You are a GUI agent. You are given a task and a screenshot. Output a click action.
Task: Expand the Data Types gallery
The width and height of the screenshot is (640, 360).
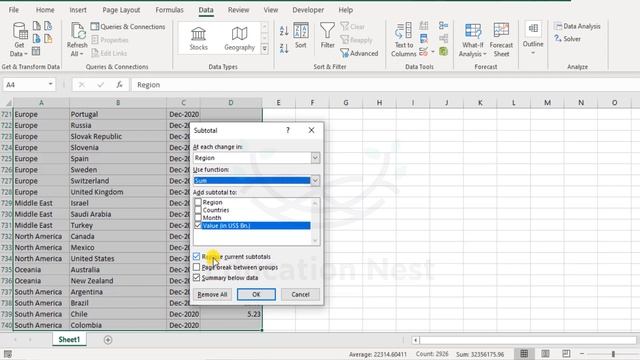[x=264, y=49]
